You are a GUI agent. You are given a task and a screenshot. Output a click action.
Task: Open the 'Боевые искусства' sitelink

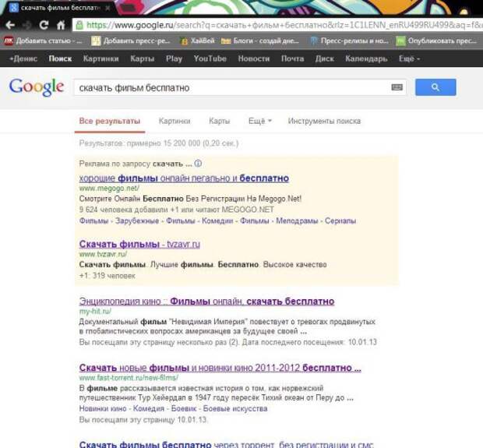[235, 408]
